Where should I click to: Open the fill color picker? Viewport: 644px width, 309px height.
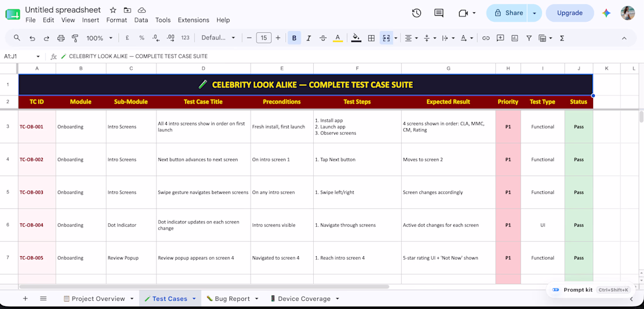click(356, 38)
